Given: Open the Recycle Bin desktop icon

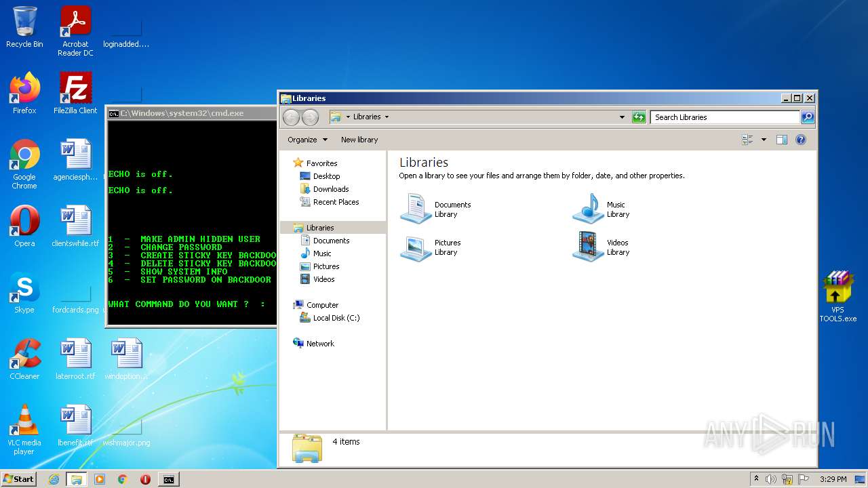Looking at the screenshot, I should pyautogui.click(x=24, y=28).
